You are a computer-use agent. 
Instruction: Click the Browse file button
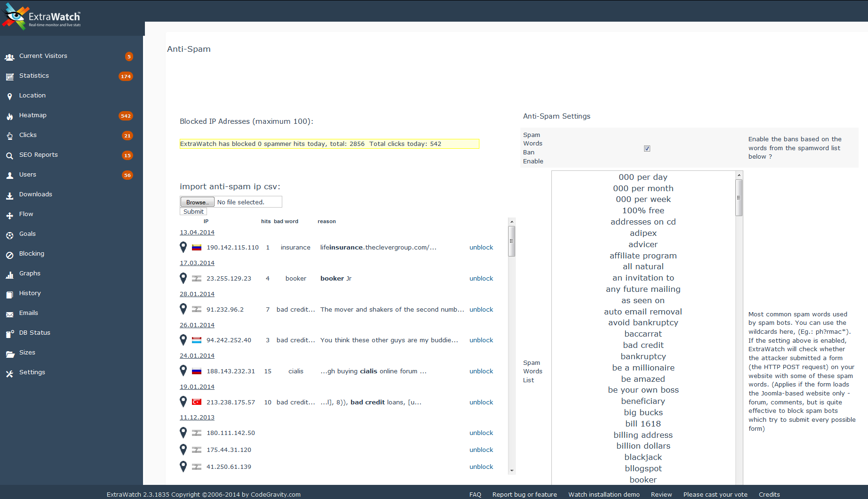coord(197,202)
